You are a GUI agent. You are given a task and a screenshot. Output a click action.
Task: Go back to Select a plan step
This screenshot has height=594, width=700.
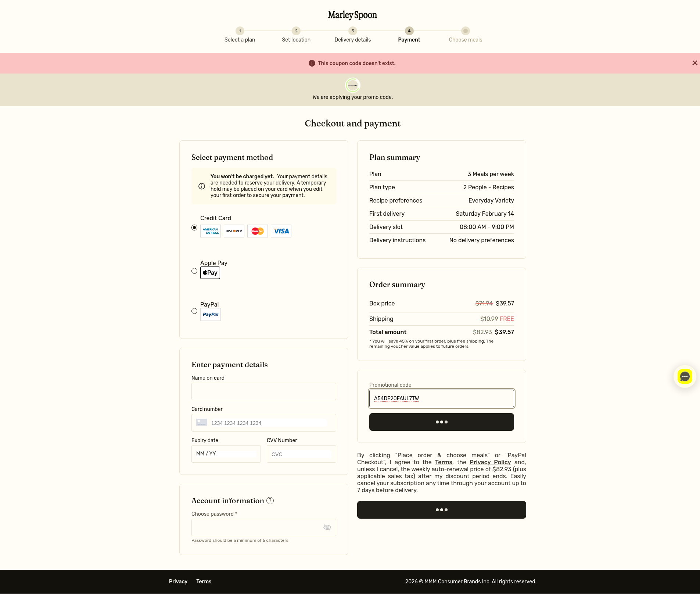(x=240, y=31)
